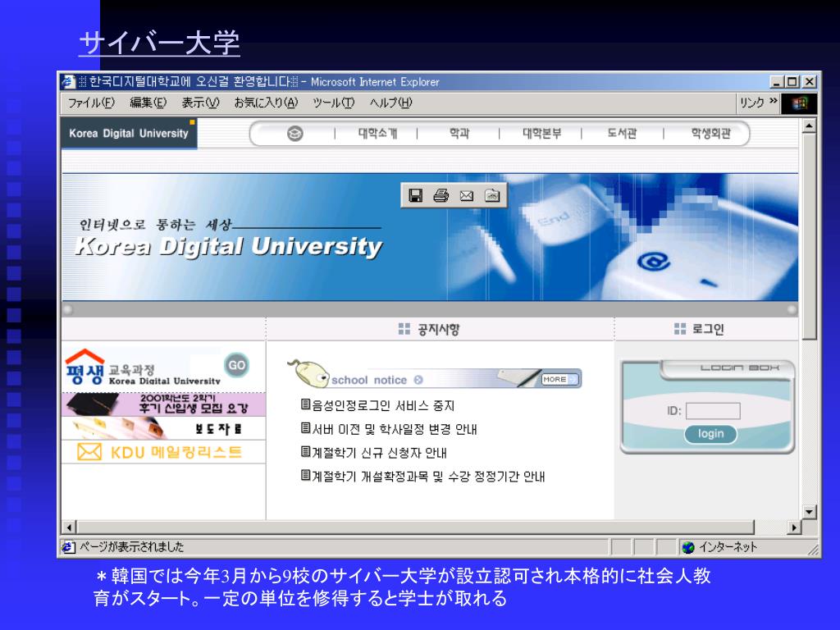Click the ID input field
Image resolution: width=840 pixels, height=630 pixels.
(713, 411)
